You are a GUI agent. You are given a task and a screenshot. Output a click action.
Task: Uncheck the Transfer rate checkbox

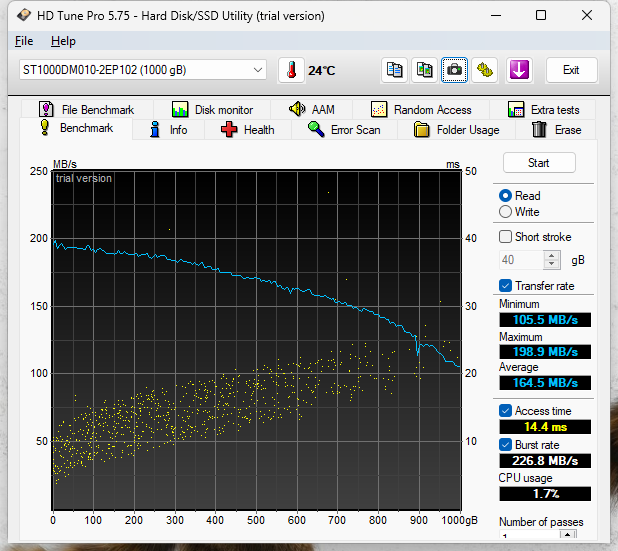click(x=505, y=286)
